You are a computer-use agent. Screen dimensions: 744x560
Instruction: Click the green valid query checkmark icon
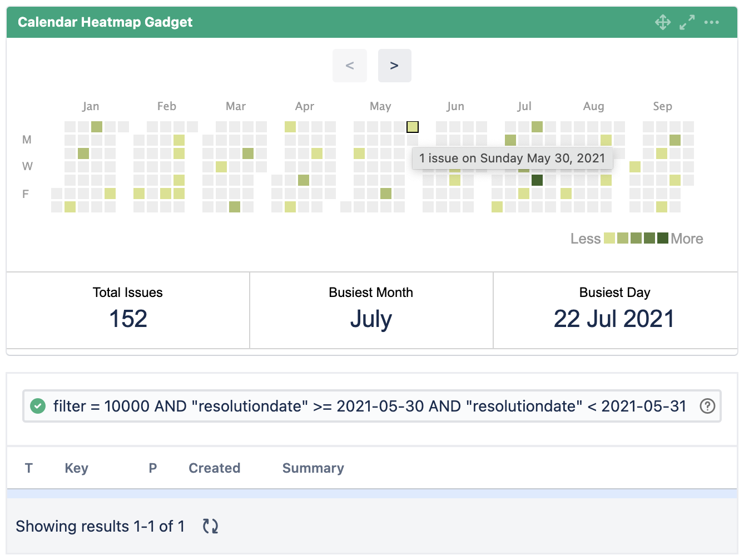pyautogui.click(x=38, y=407)
